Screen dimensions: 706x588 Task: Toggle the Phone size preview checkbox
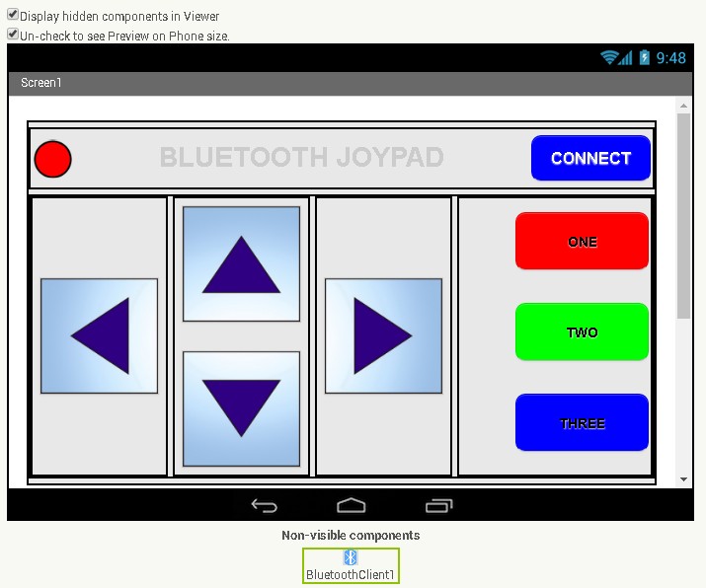(x=13, y=35)
